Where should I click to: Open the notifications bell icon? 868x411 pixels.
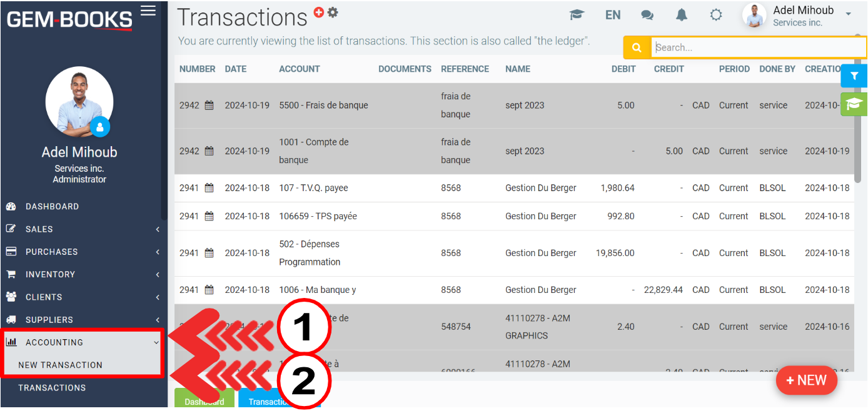(x=682, y=15)
